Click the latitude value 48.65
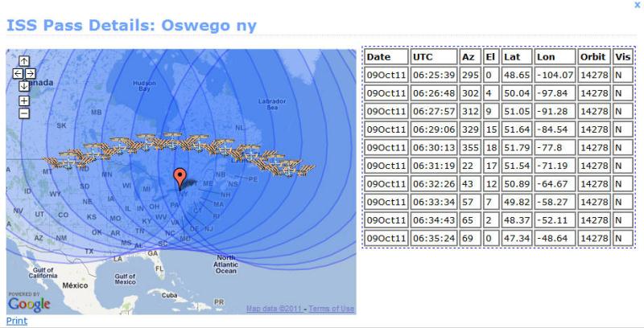Image resolution: width=644 pixels, height=328 pixels. click(517, 75)
